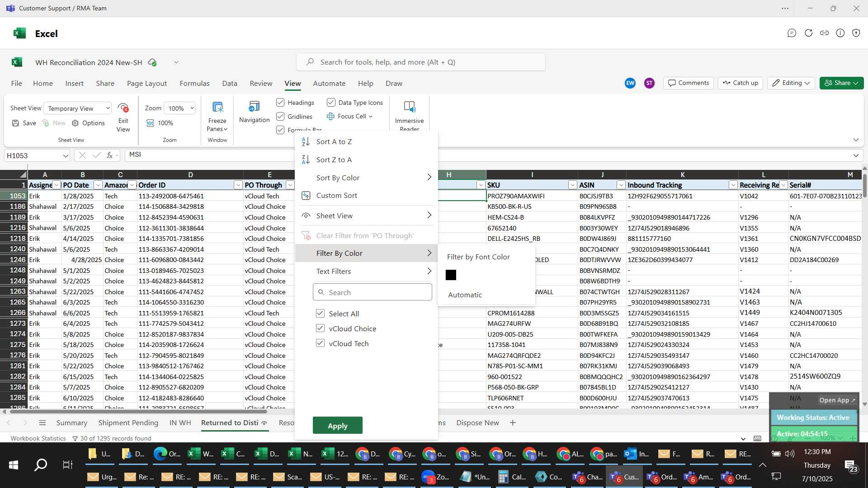Click the Search for tools box

[421, 62]
